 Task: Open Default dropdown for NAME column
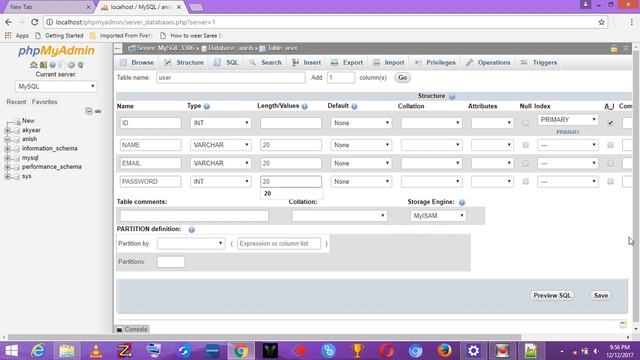[x=361, y=145]
